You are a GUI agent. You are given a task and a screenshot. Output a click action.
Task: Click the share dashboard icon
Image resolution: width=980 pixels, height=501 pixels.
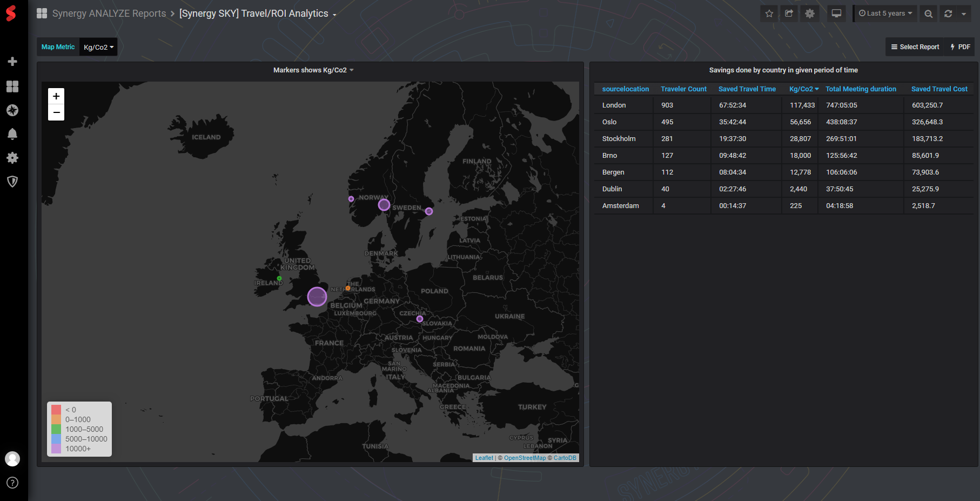click(789, 14)
